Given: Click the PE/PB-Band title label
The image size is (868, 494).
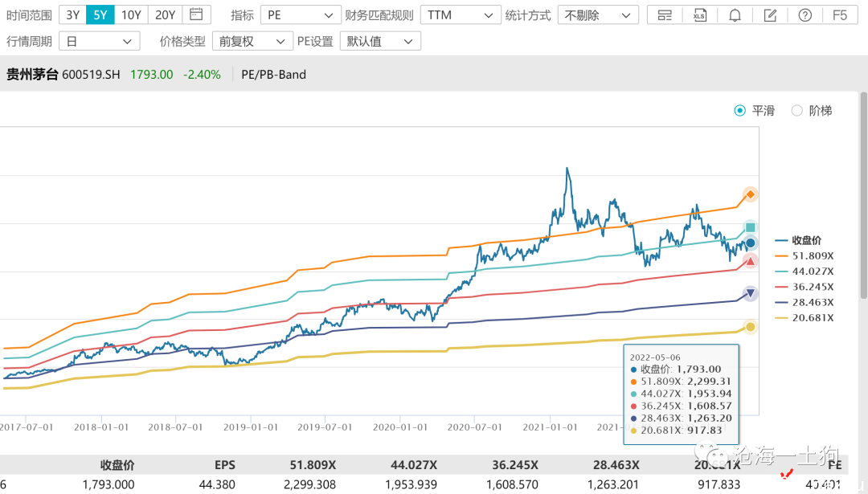Looking at the screenshot, I should 273,74.
